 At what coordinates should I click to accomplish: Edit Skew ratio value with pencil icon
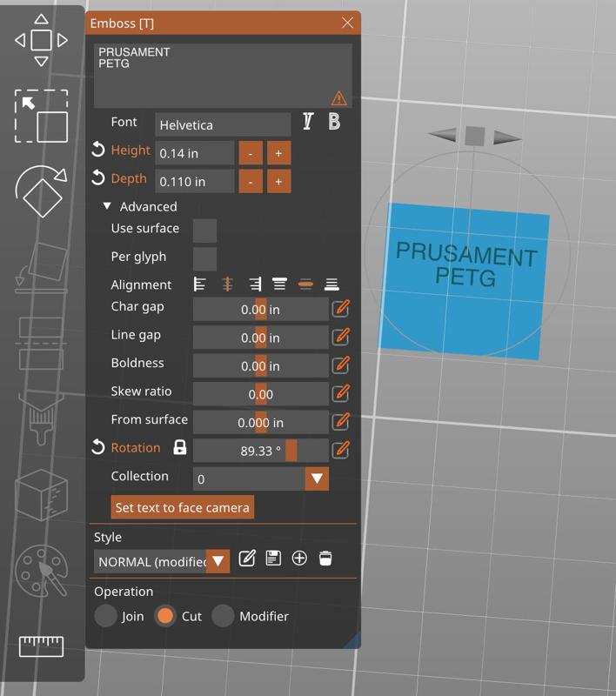tap(340, 393)
